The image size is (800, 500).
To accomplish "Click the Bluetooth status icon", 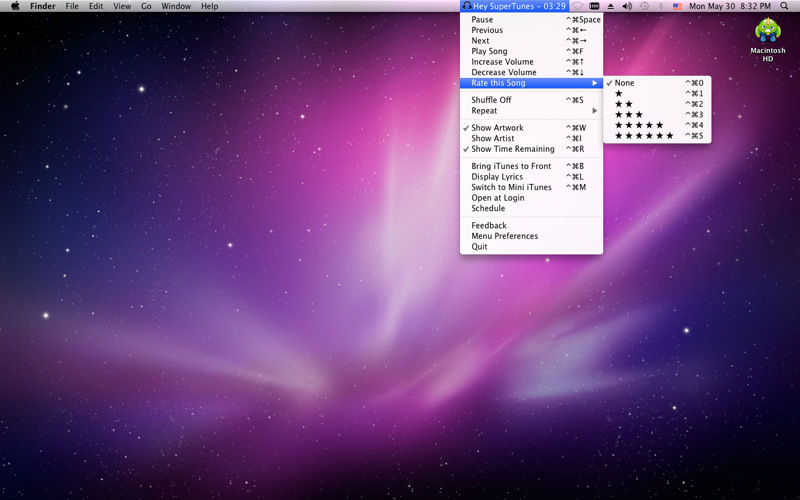I will [x=661, y=6].
